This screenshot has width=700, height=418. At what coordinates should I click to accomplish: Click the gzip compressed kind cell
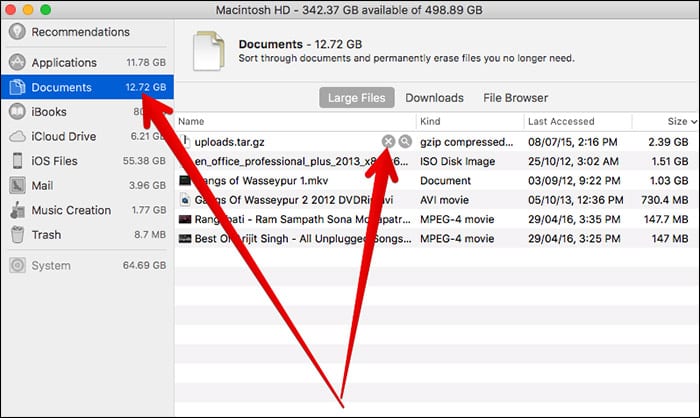(x=467, y=142)
